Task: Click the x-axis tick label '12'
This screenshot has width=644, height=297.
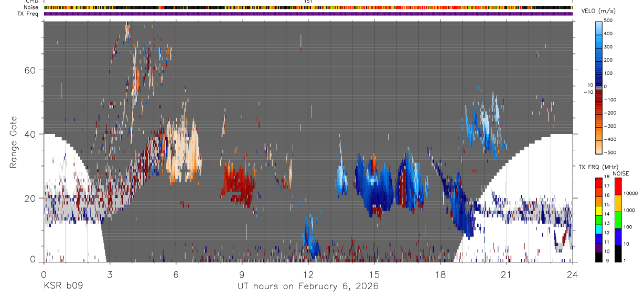Action: coord(308,274)
